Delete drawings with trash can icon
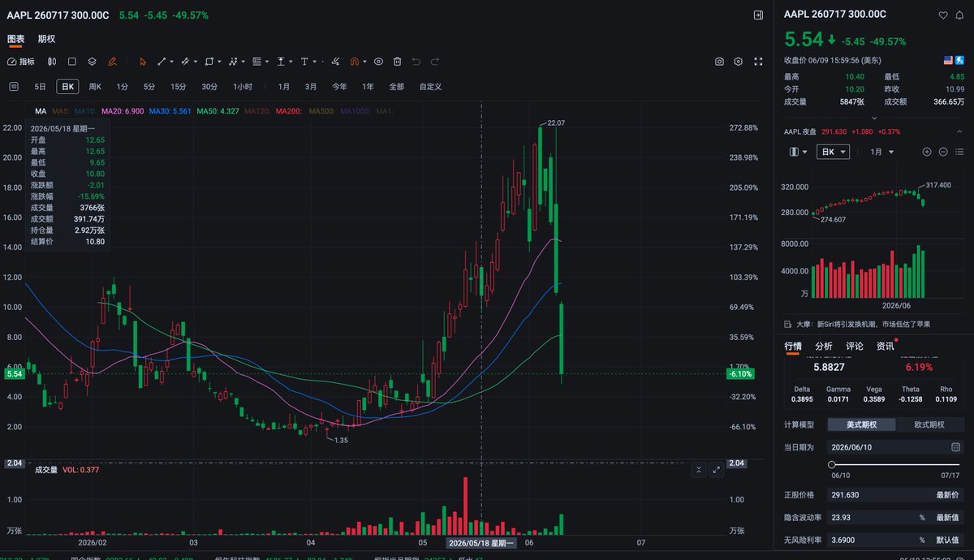The height and width of the screenshot is (560, 974). click(397, 62)
